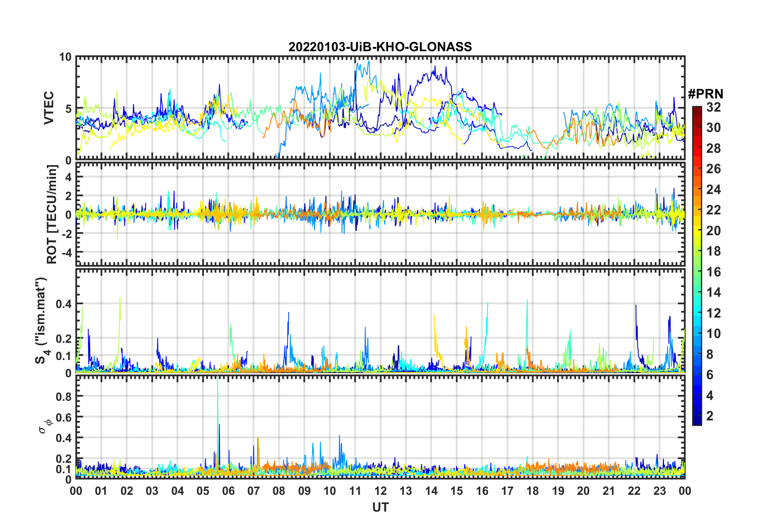Click colorbar tick label 22

[713, 210]
